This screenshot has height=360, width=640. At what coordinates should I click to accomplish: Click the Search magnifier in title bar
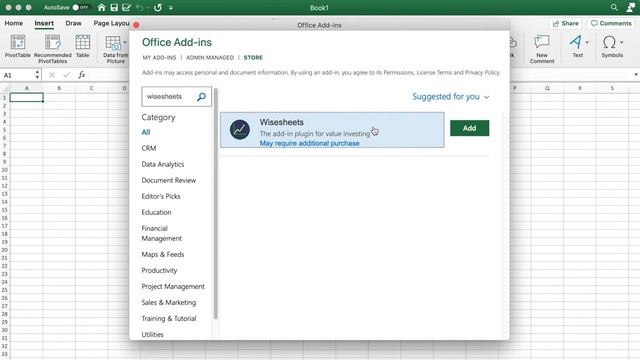point(614,7)
